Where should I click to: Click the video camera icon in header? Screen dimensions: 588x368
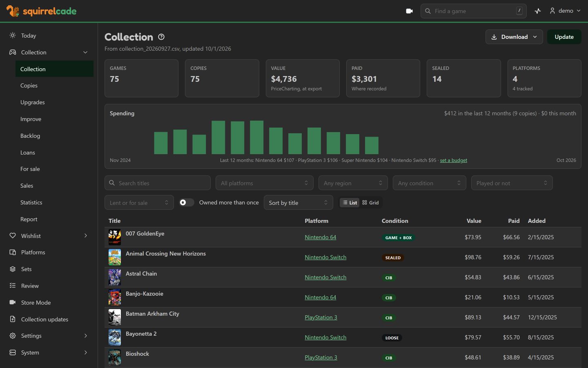tap(409, 11)
